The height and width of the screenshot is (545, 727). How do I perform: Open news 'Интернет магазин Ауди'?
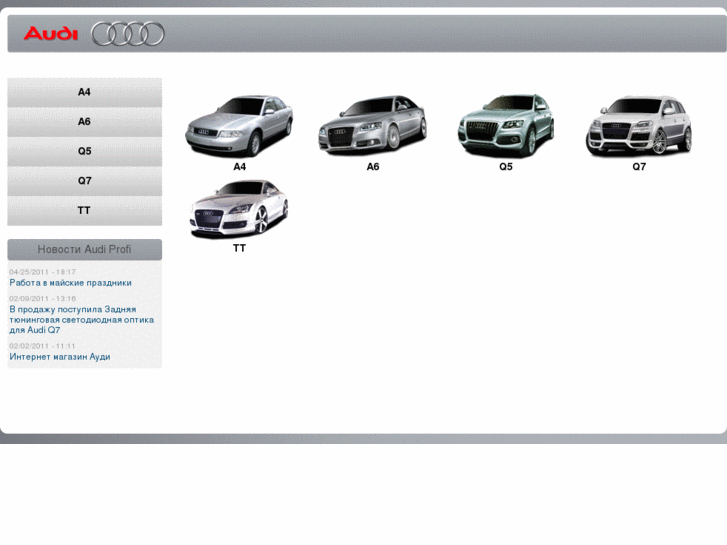tap(60, 357)
